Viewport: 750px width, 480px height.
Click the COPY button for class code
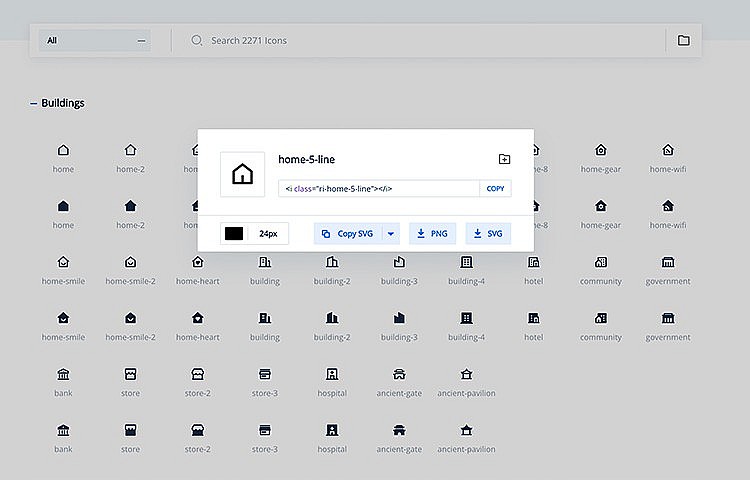(495, 188)
